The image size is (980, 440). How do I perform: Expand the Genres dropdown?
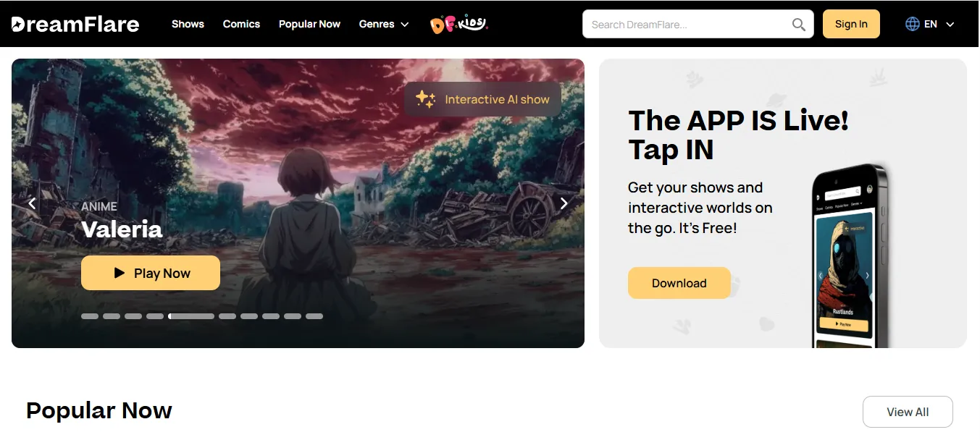pyautogui.click(x=384, y=24)
